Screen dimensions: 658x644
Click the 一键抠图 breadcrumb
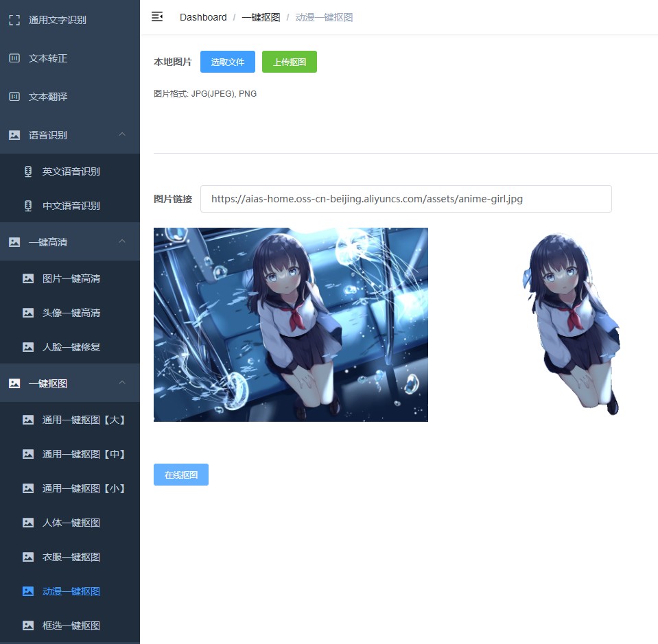click(261, 17)
